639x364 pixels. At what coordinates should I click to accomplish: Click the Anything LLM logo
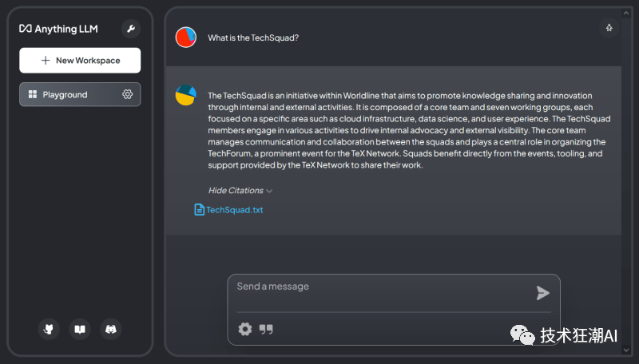tap(59, 29)
